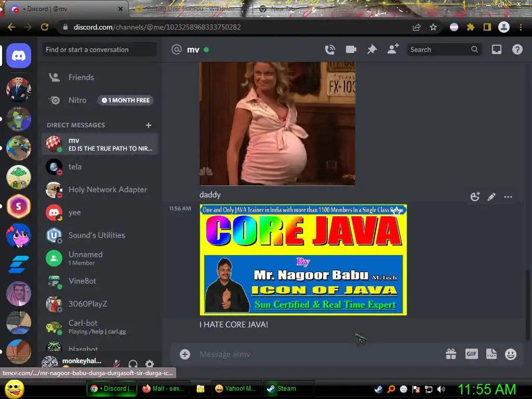Add friends to the DM with mv
This screenshot has height=399, width=532.
click(393, 49)
